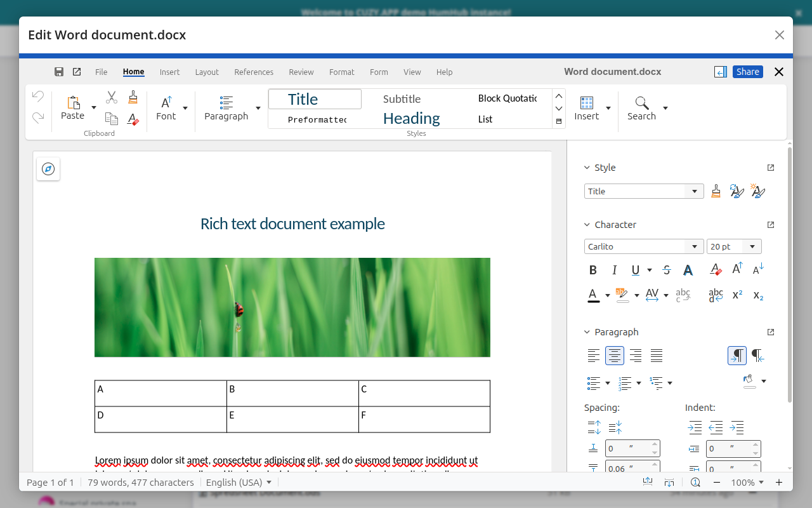Click the Cut scissors icon
Image resolution: width=812 pixels, height=508 pixels.
[112, 97]
